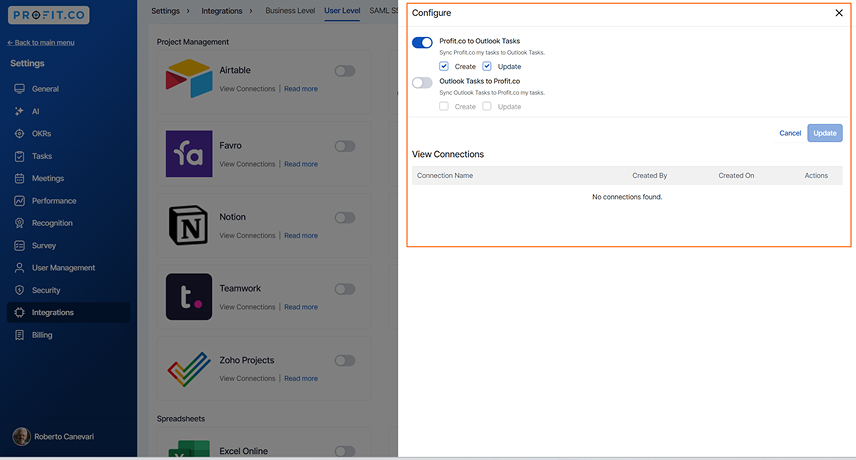This screenshot has height=460, width=856.
Task: Close the Configure panel
Action: [839, 13]
